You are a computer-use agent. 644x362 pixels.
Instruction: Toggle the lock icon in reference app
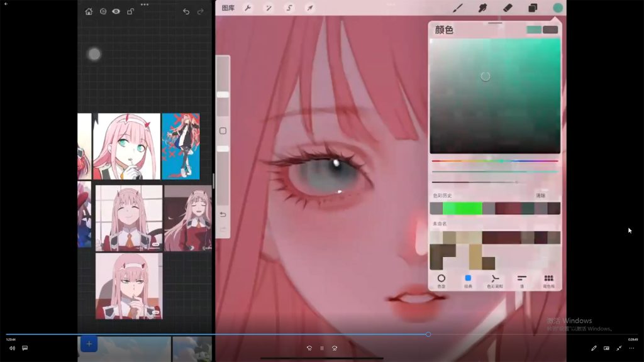tap(130, 11)
